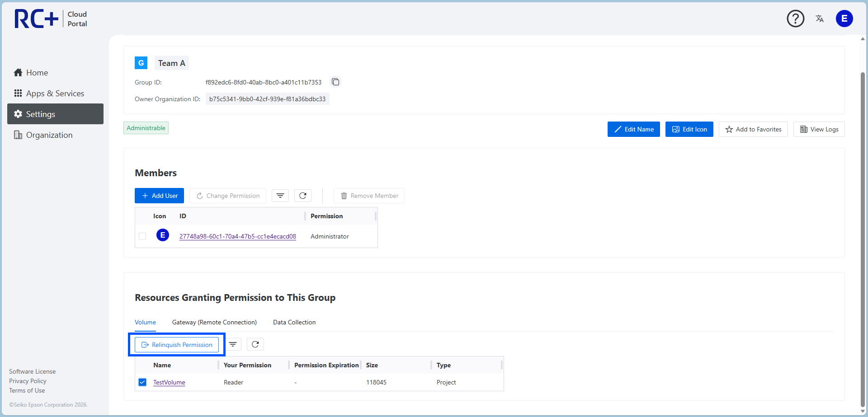The width and height of the screenshot is (868, 417).
Task: Open member ID 27748a98 link
Action: (238, 236)
